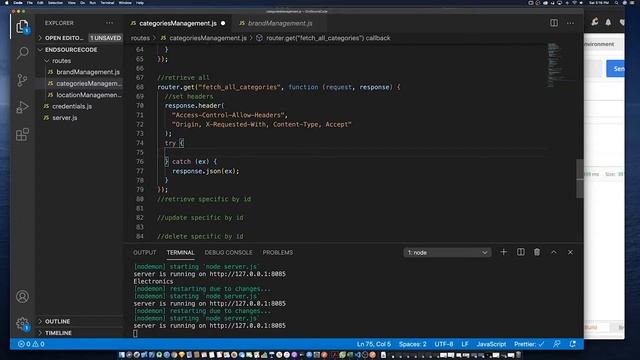
Task: Click the "response.json(ex);" code line
Action: click(206, 171)
